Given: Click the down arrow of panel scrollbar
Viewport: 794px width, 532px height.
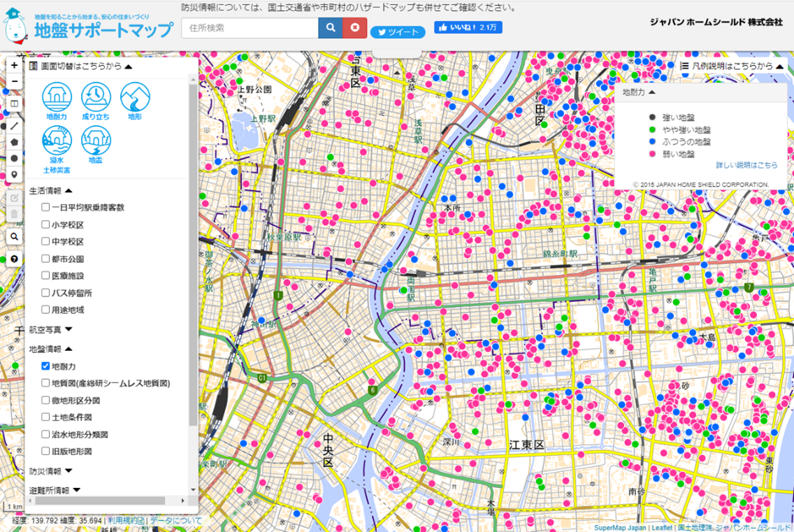Looking at the screenshot, I should click(x=193, y=490).
